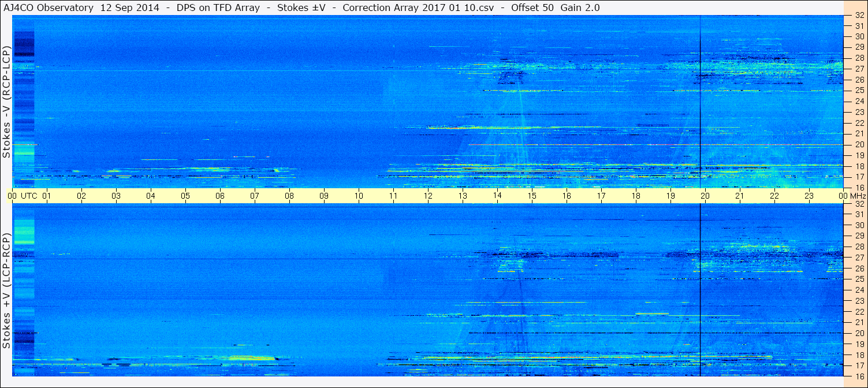Viewport: 868px width, 388px height.
Task: Click the 16 MHz label of Stokes +V panel
Action: click(x=859, y=376)
